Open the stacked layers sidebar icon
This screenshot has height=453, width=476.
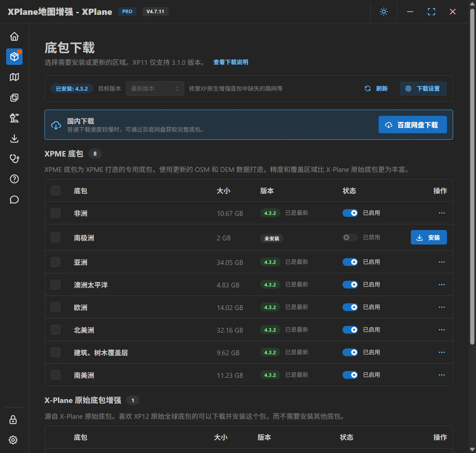click(14, 97)
